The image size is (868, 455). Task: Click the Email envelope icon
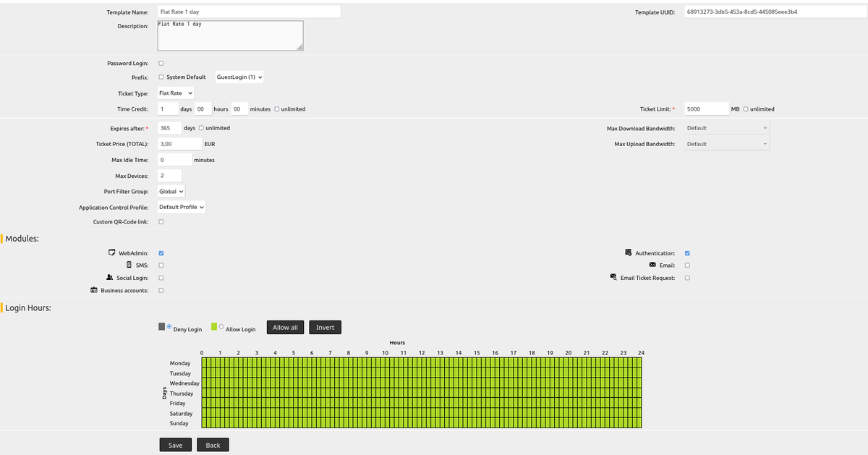coord(652,265)
